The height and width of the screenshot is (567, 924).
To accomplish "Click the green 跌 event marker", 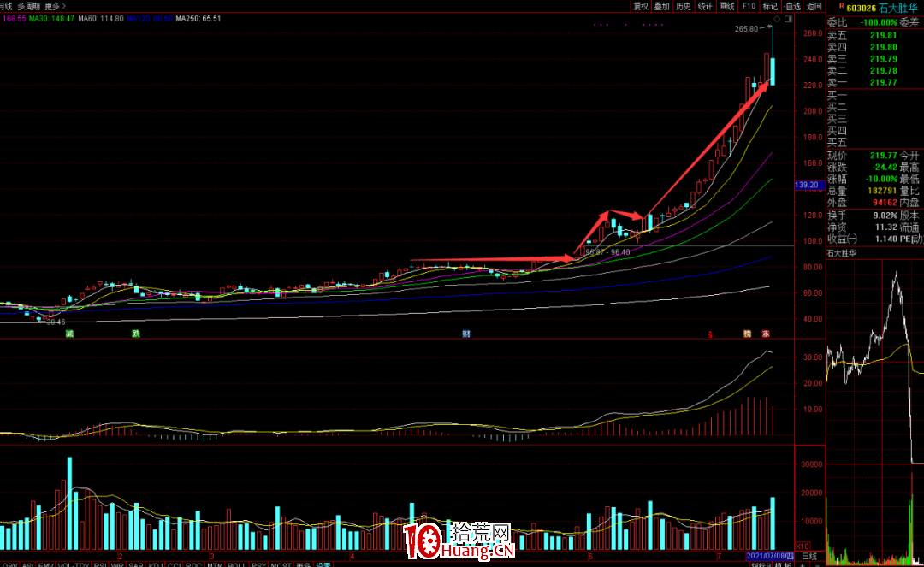I will point(136,334).
